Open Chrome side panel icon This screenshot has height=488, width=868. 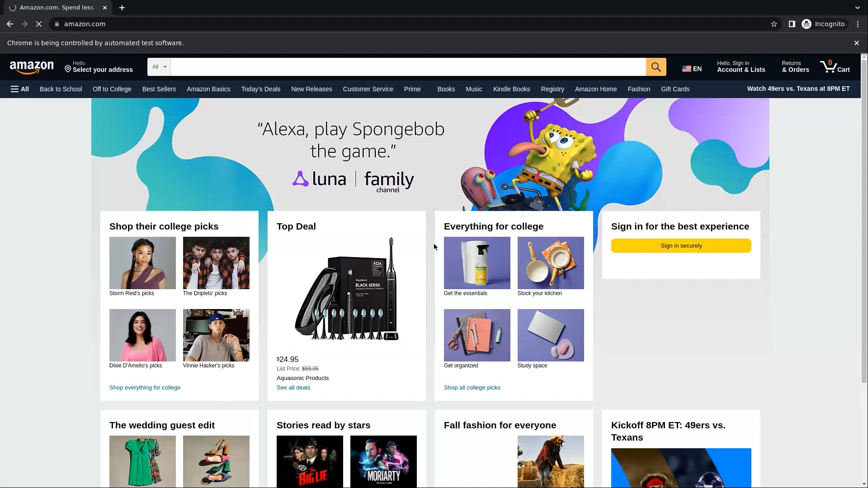point(792,24)
